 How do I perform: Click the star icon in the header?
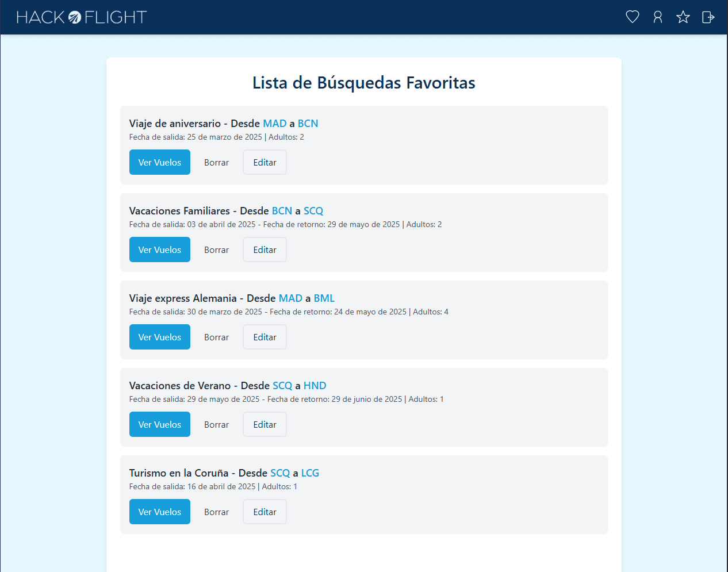click(683, 17)
